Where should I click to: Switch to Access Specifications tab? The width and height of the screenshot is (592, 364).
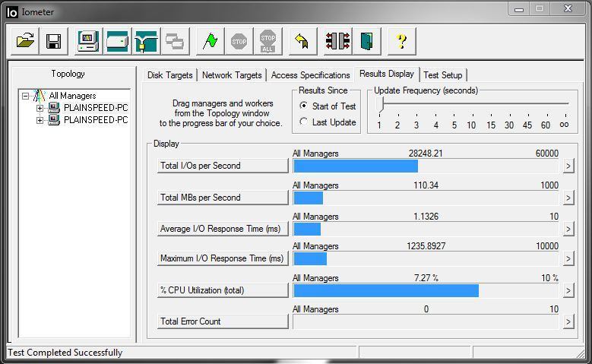pyautogui.click(x=310, y=74)
